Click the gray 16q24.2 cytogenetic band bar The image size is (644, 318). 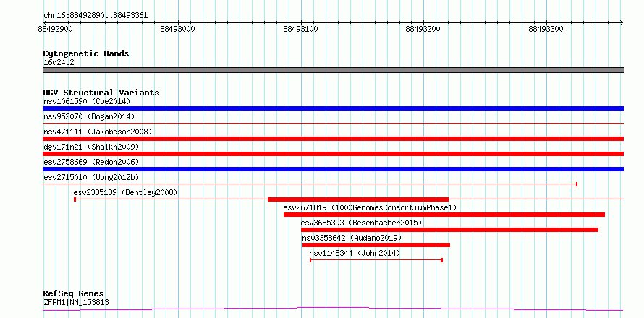[x=333, y=70]
